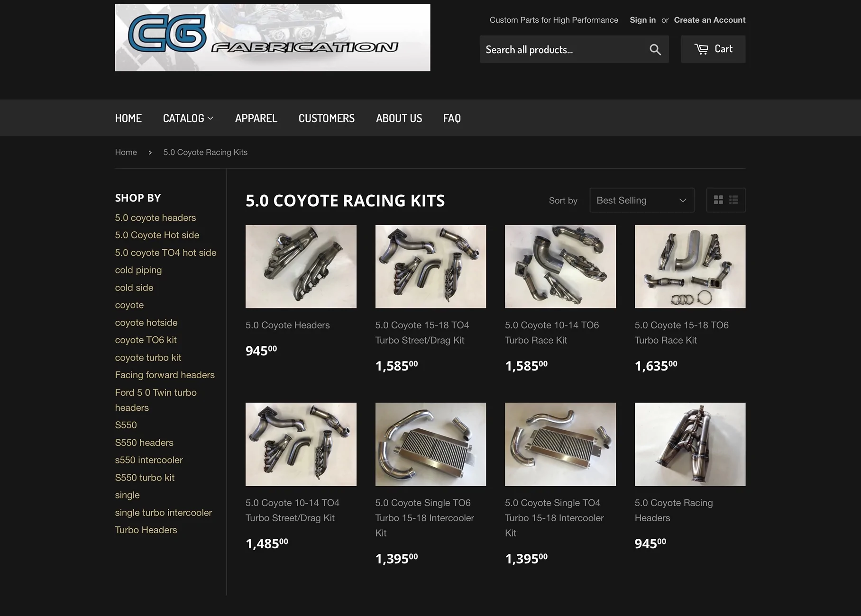Switch to grid view layout
Screen dimensions: 861x616
point(718,200)
